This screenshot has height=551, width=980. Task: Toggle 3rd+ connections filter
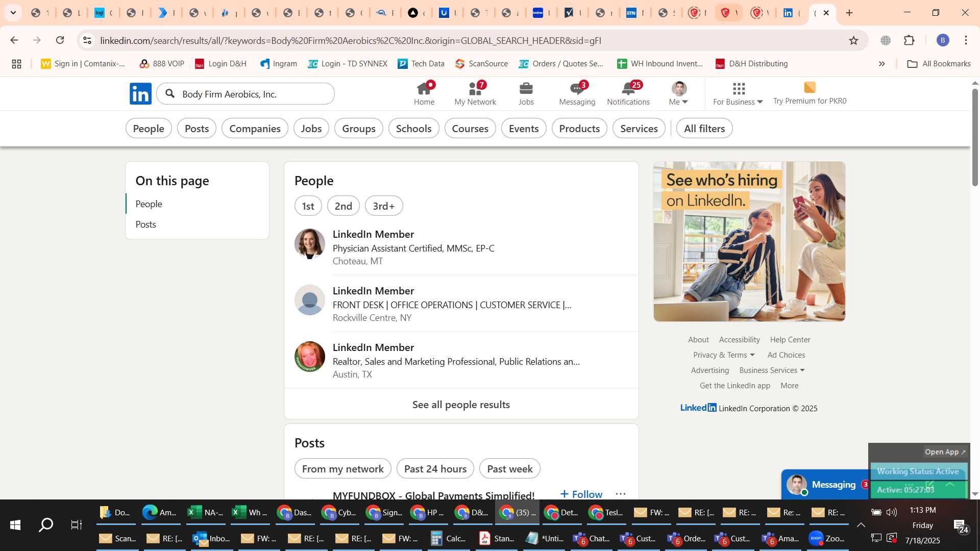(384, 206)
